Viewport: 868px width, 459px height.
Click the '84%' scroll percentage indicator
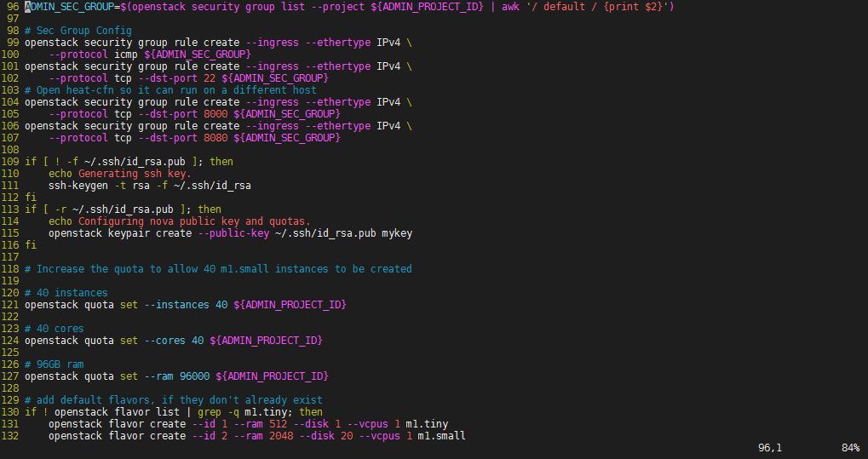[x=850, y=447]
